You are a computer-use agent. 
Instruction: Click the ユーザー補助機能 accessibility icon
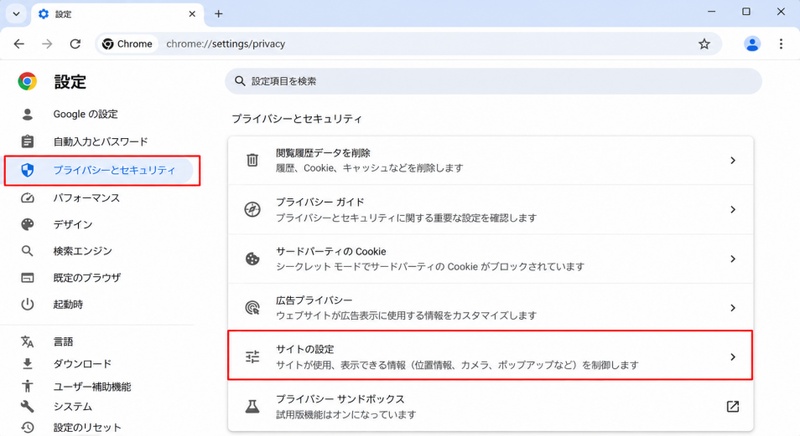[x=28, y=387]
